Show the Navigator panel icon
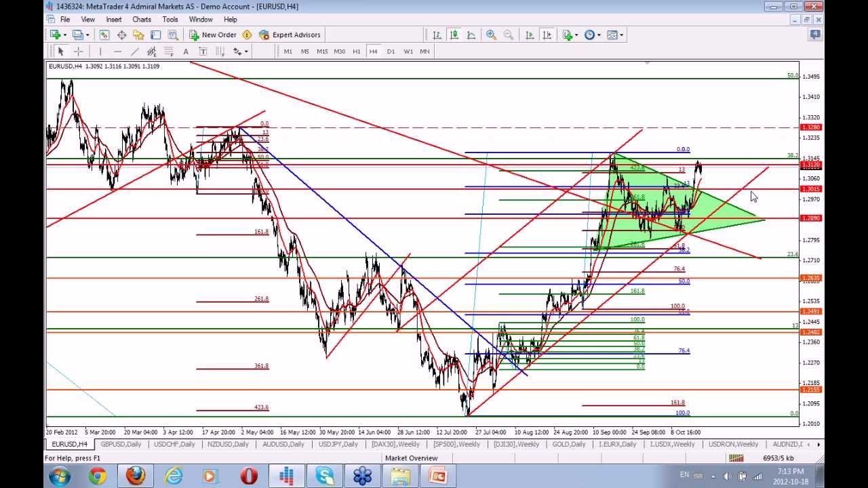 (x=138, y=35)
